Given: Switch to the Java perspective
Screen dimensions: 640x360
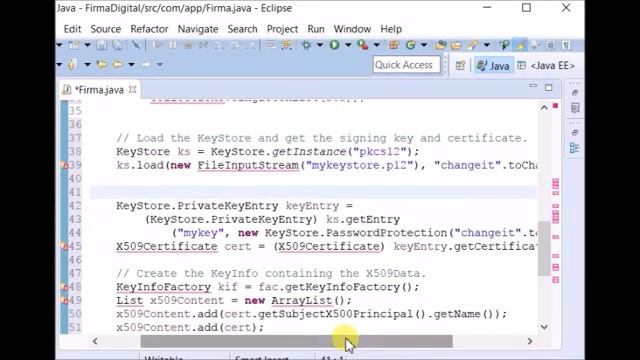Looking at the screenshot, I should coord(493,65).
